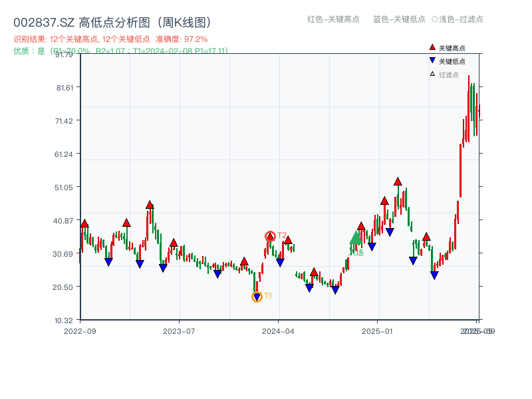
Task: Click the 入场 text under green triangle
Action: click(356, 253)
